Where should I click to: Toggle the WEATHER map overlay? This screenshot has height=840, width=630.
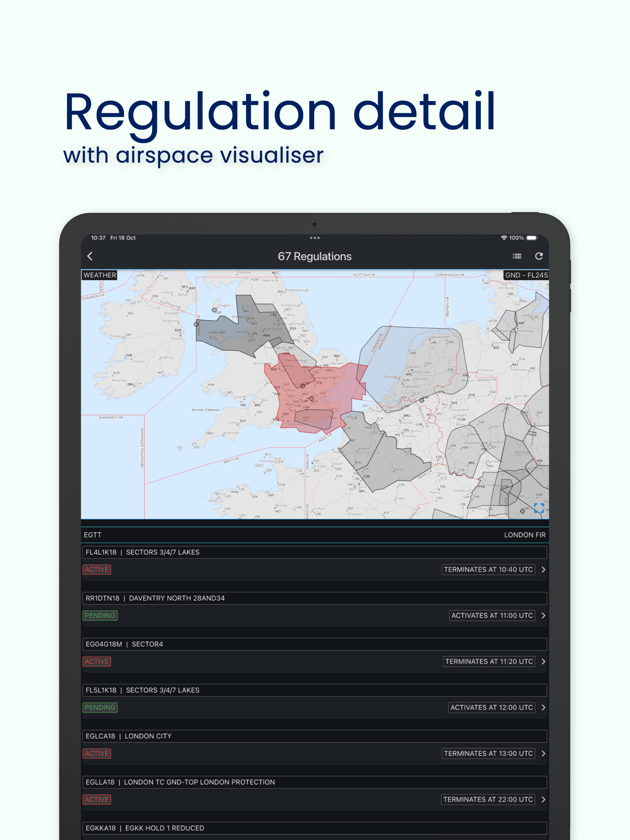(x=100, y=275)
